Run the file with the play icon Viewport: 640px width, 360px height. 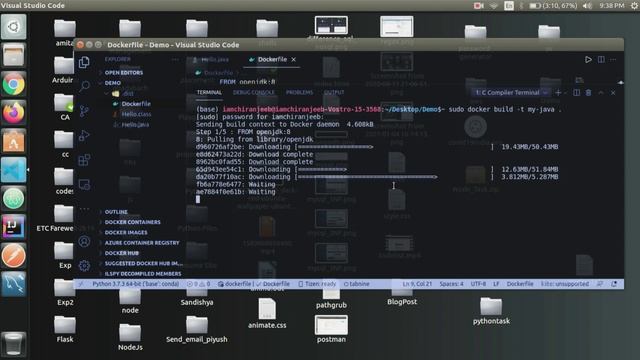[588, 60]
